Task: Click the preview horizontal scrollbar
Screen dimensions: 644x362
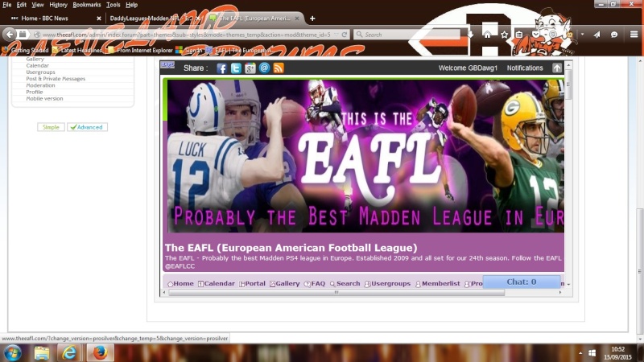Action: 336,293
